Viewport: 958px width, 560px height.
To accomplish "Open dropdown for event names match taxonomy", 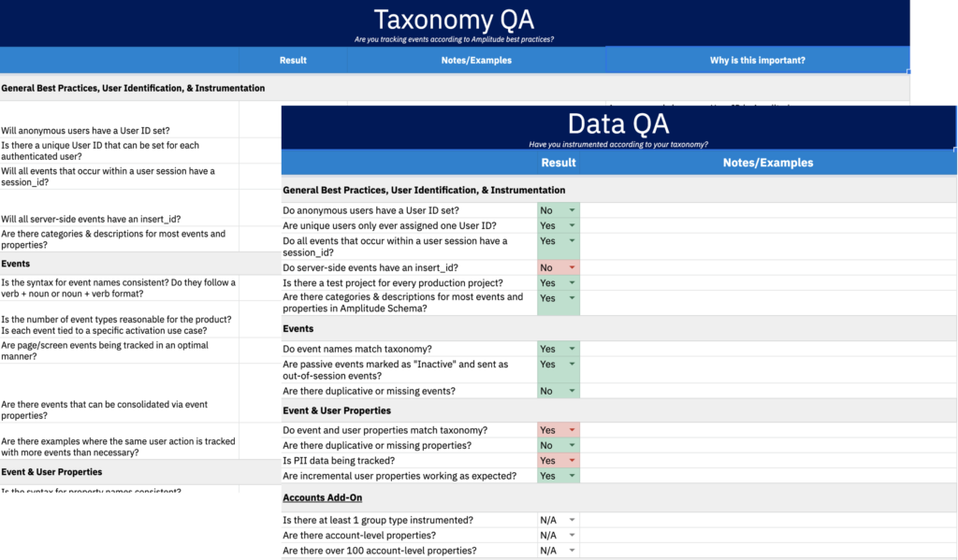I will (572, 349).
